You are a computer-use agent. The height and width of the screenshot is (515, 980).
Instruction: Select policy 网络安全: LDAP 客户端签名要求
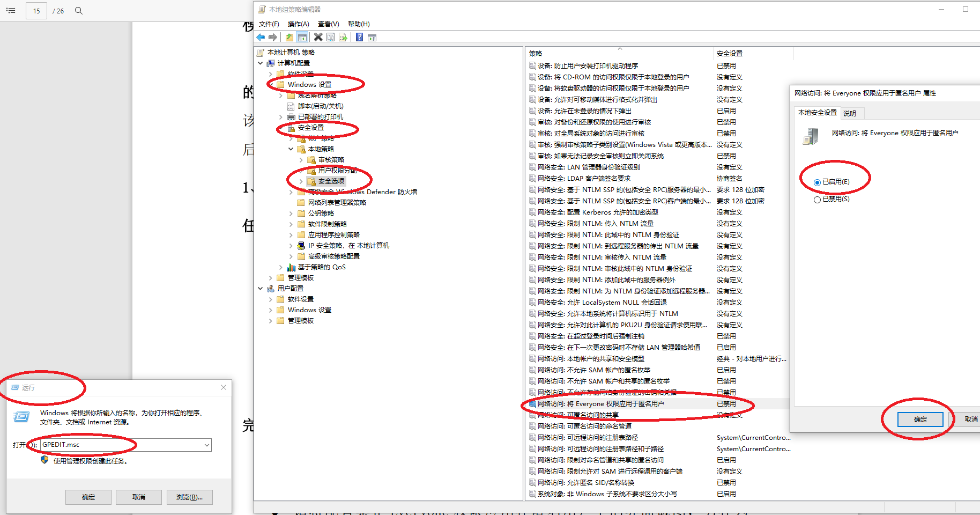pos(584,179)
